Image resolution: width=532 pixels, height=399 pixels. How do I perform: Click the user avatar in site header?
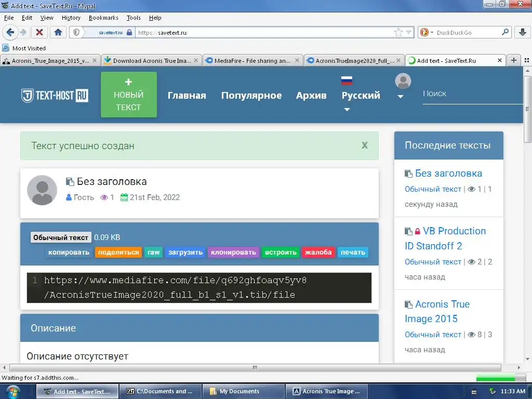(403, 82)
